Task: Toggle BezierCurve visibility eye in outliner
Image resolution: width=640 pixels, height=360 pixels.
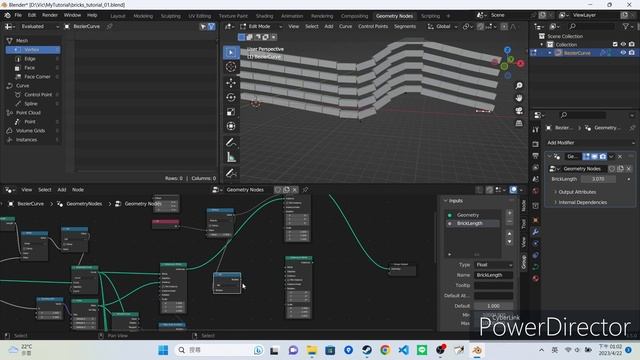Action: tap(623, 53)
